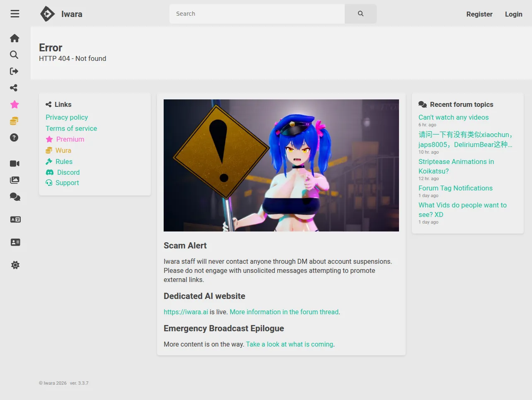Open Forum via the chat bubbles sidebar icon
The height and width of the screenshot is (400, 532).
point(15,197)
